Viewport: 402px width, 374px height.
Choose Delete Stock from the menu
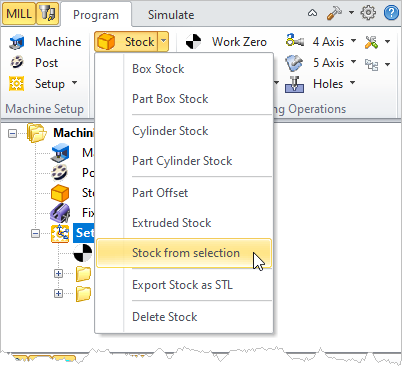[184, 317]
